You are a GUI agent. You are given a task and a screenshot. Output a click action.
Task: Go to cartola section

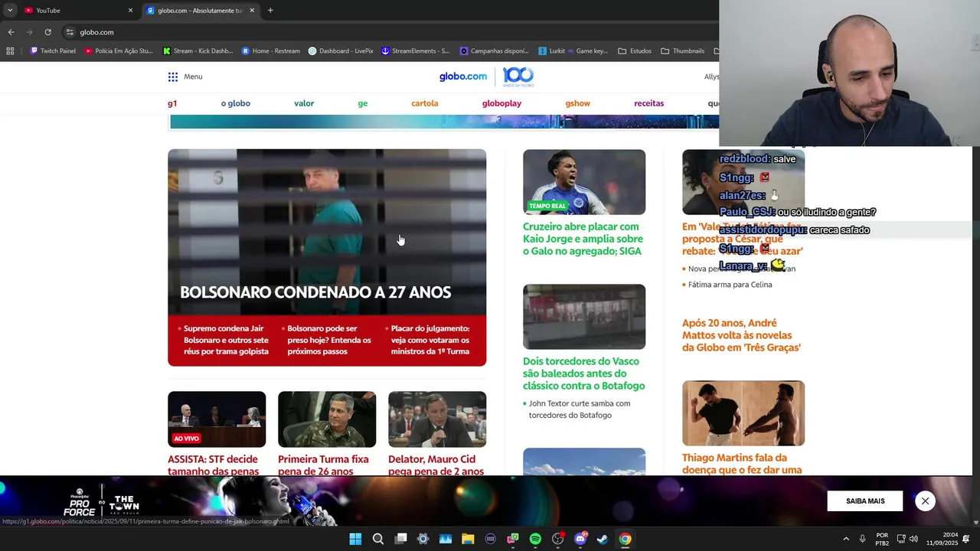[425, 103]
